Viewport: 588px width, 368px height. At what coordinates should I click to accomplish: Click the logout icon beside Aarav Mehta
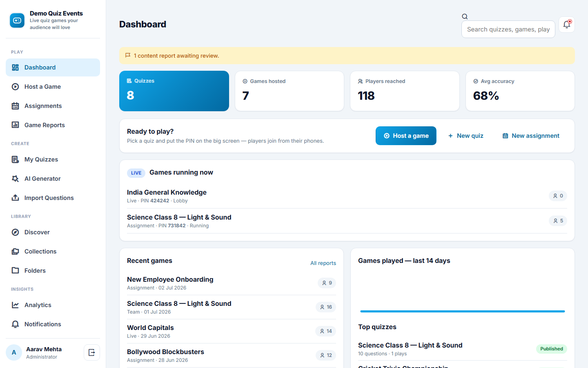tap(92, 352)
